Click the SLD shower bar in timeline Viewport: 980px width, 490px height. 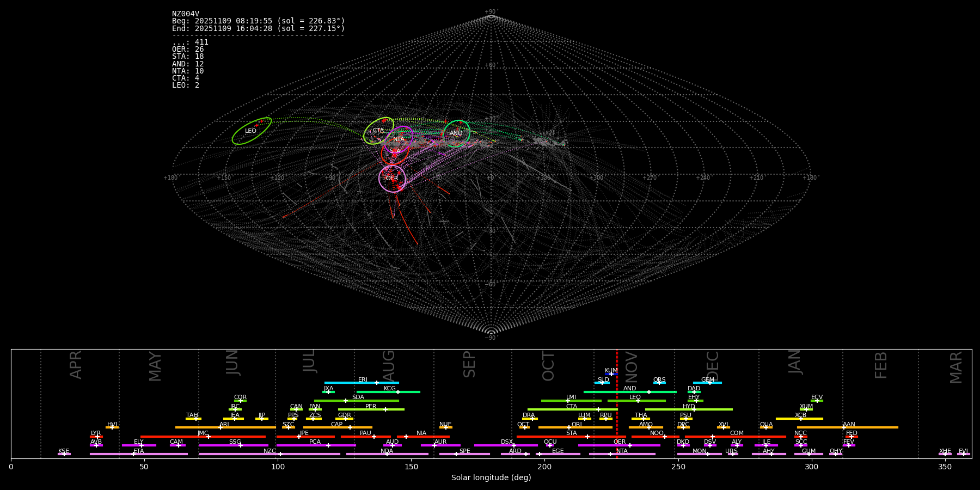tap(602, 383)
